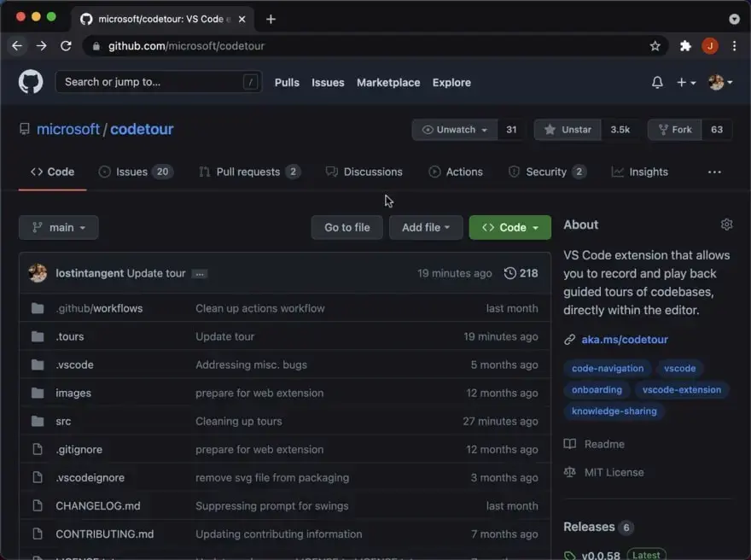Click the MIT License scale icon
Viewport: 751px width, 560px height.
click(x=569, y=472)
